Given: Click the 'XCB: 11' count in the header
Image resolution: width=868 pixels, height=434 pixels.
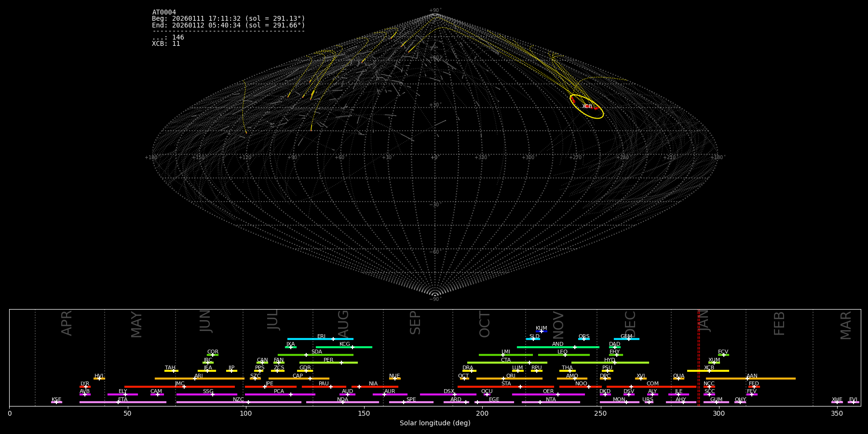Looking at the screenshot, I should coord(166,43).
